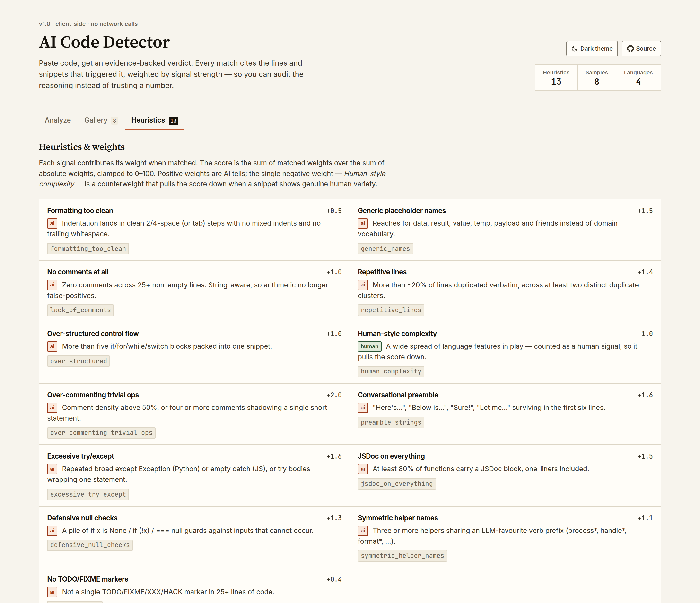Click the Excessive try/except card title
The image size is (700, 603).
[x=80, y=456]
